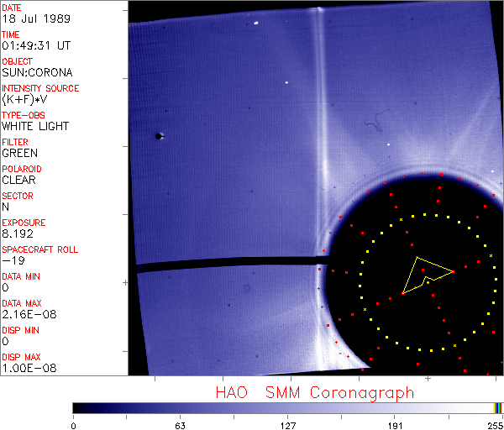
Task: Click the DISP MAX label
Action: pos(21,357)
